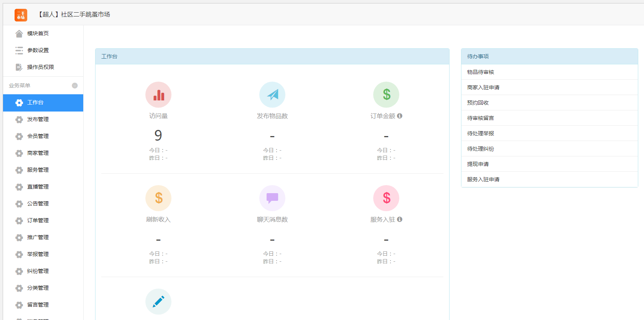Click the visit count value 9
644x320 pixels.
(x=158, y=135)
